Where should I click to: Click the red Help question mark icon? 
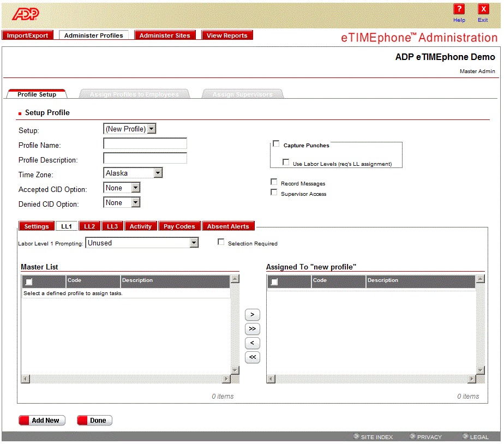point(459,9)
